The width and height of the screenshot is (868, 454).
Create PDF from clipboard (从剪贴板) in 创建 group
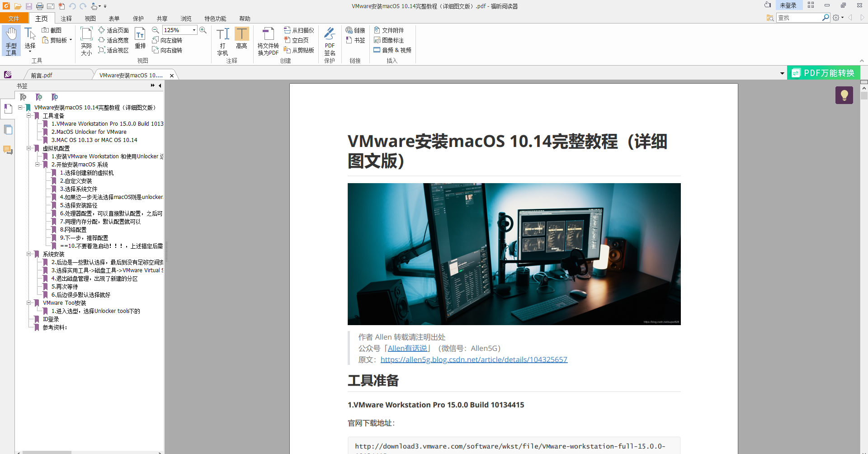(x=299, y=50)
